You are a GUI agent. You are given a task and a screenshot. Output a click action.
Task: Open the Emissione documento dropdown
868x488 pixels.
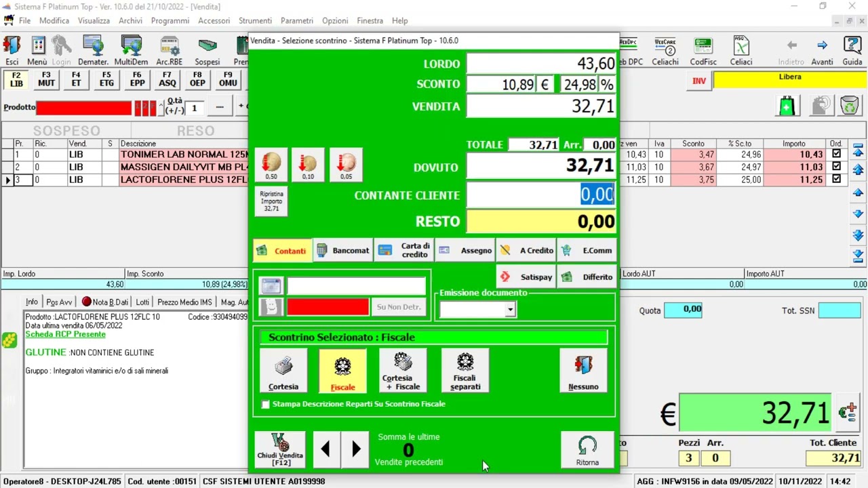510,310
